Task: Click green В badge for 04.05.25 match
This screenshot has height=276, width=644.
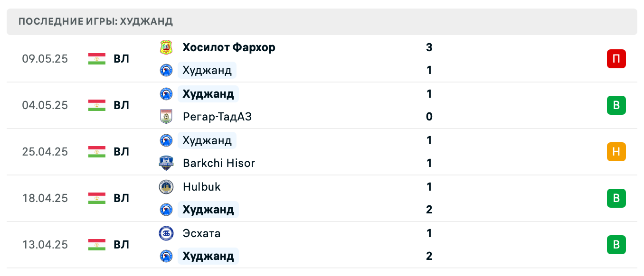Action: click(x=616, y=105)
